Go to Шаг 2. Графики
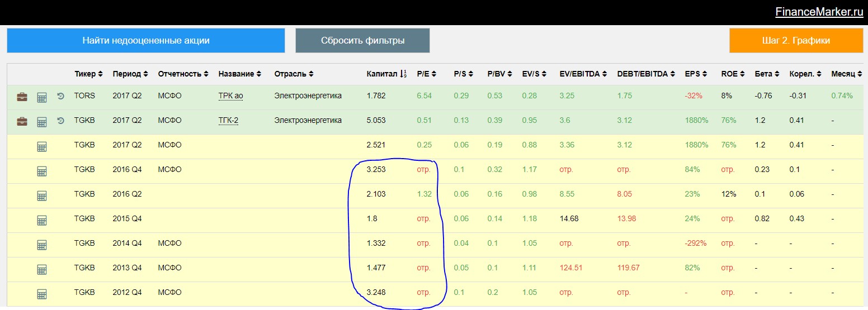This screenshot has width=868, height=310. point(796,41)
